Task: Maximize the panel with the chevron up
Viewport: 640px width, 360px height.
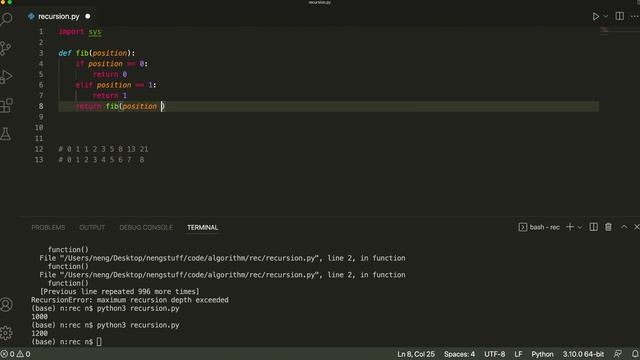Action: [x=624, y=227]
